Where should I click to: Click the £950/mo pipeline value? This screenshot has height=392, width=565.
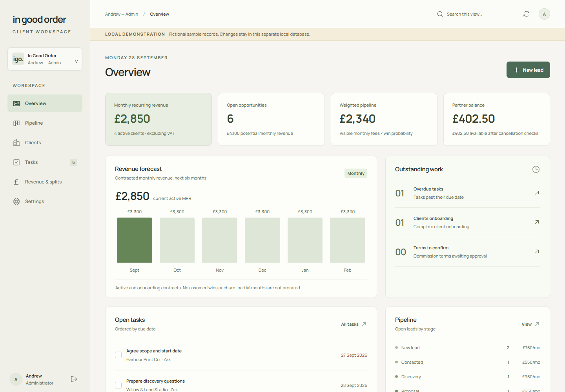[x=531, y=377]
